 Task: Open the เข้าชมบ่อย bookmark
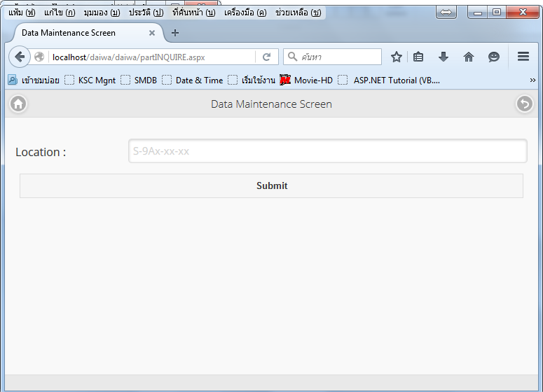click(x=34, y=80)
